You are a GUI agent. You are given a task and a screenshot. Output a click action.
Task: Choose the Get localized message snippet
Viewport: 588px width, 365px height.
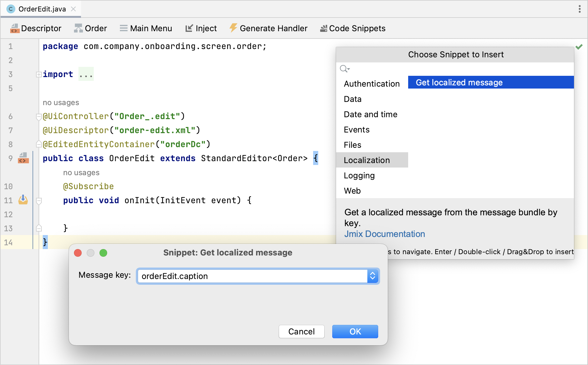pyautogui.click(x=491, y=82)
